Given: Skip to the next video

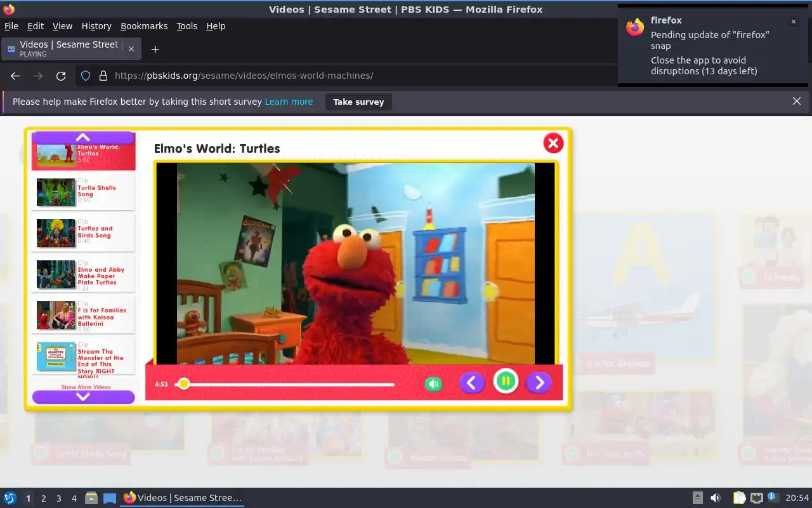Looking at the screenshot, I should click(539, 382).
